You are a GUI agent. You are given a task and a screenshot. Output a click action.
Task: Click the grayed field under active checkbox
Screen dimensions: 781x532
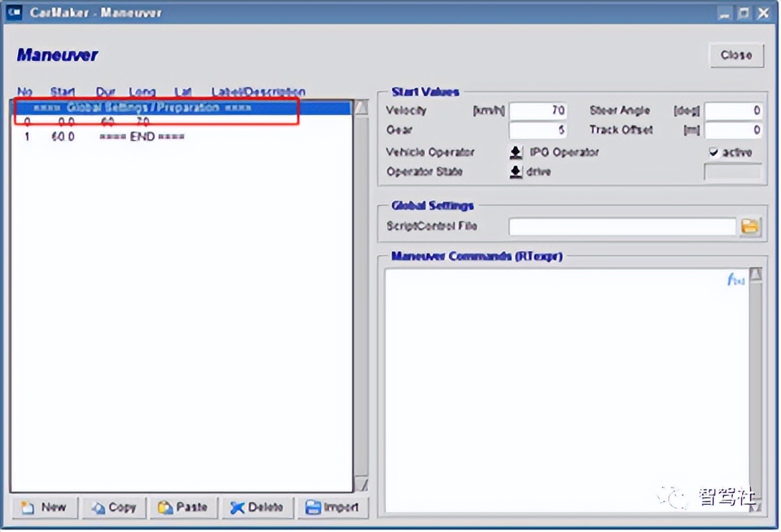point(733,172)
